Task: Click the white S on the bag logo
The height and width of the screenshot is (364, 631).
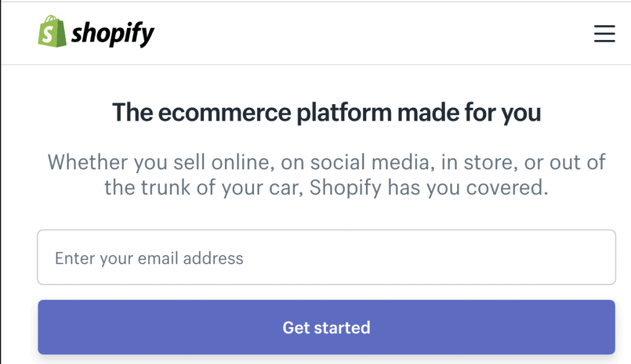Action: [x=51, y=35]
